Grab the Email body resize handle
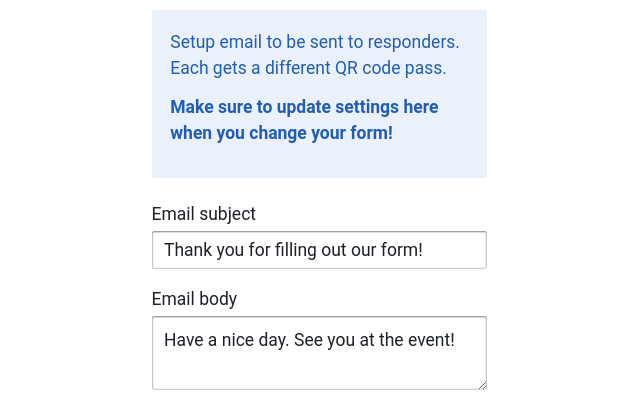640x400 pixels. tap(482, 385)
